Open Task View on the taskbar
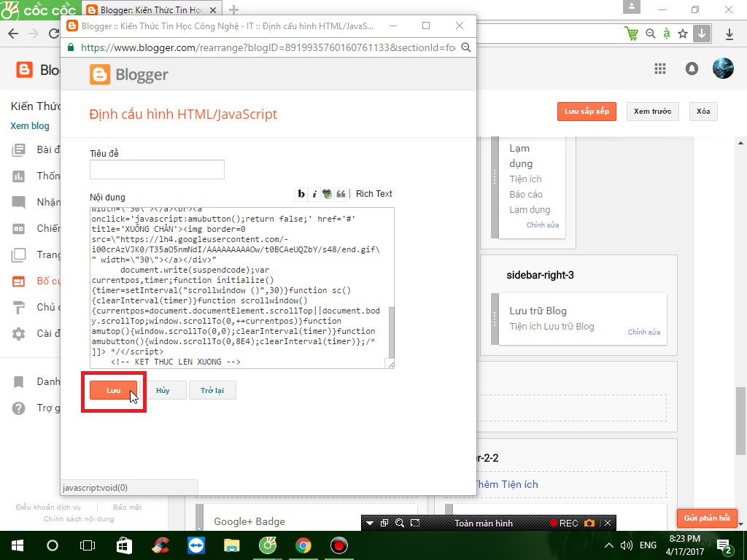This screenshot has height=560, width=747. [88, 545]
